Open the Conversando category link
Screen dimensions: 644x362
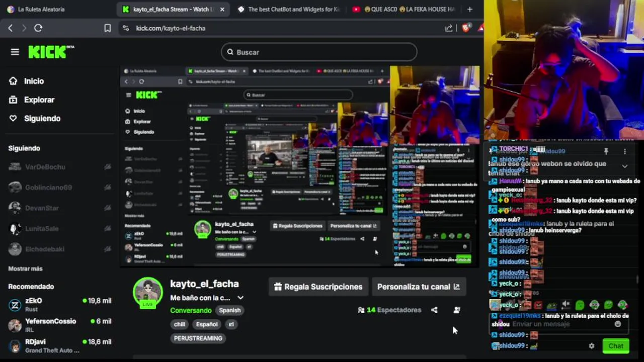(x=191, y=310)
